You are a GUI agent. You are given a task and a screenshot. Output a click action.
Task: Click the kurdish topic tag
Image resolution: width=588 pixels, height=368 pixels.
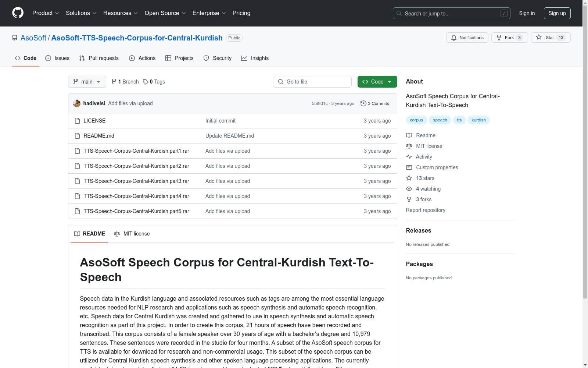(478, 120)
